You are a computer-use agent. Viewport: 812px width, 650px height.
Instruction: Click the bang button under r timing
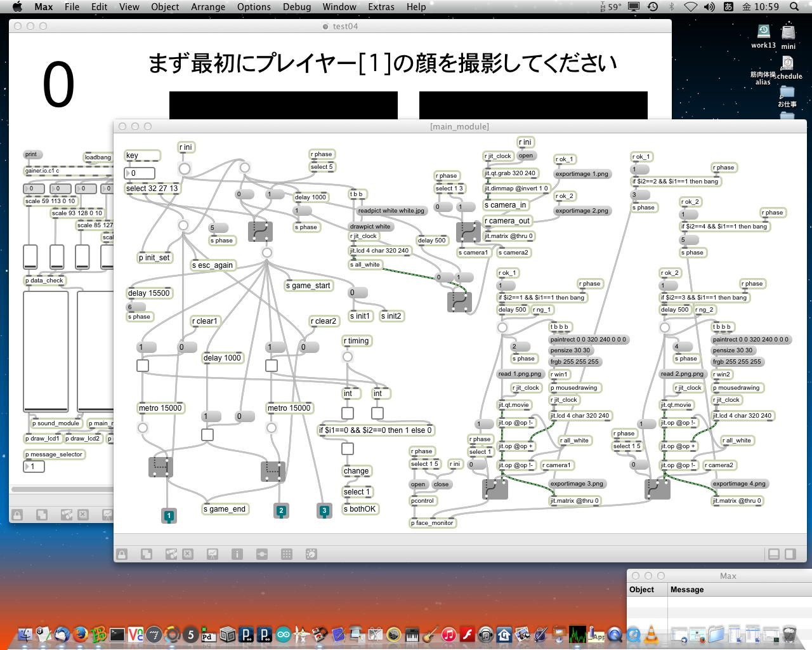348,357
